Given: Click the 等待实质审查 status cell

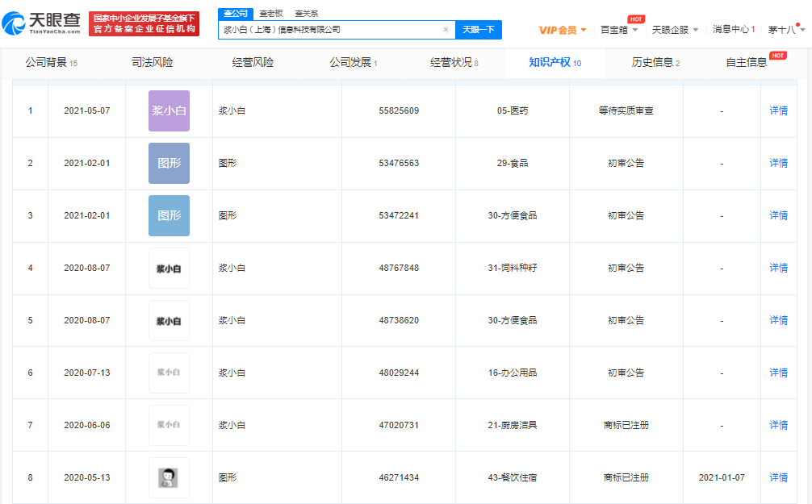Looking at the screenshot, I should [x=626, y=110].
